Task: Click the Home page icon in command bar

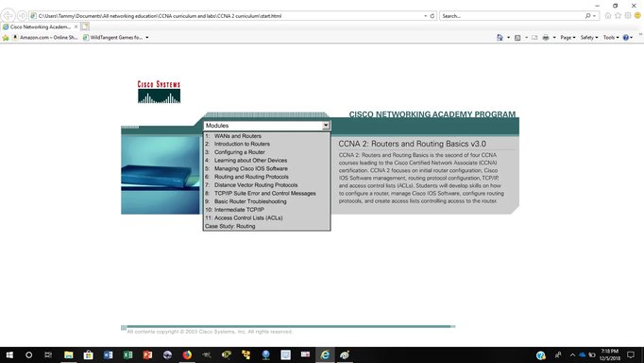Action: 500,38
